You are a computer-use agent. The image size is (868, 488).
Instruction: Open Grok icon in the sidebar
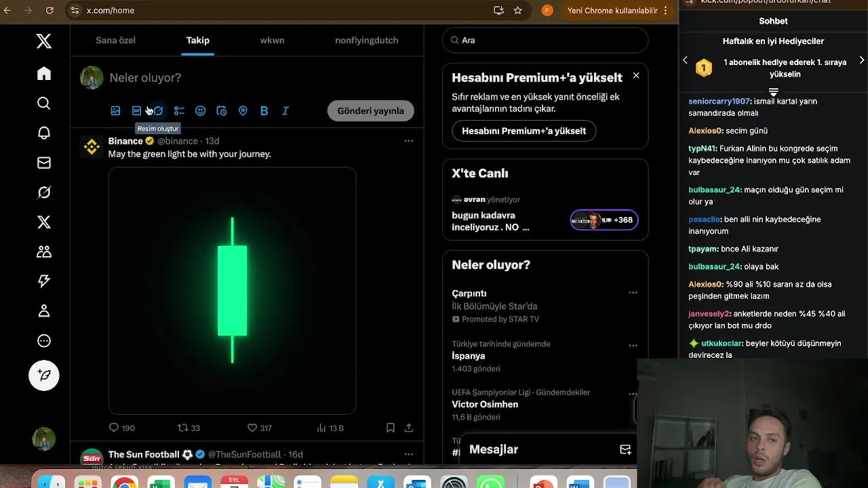(x=44, y=192)
